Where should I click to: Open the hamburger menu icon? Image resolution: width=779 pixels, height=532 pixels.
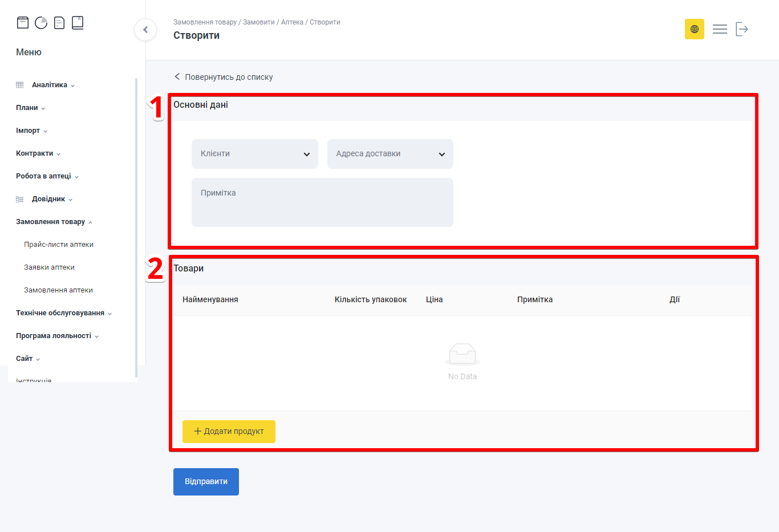point(720,29)
